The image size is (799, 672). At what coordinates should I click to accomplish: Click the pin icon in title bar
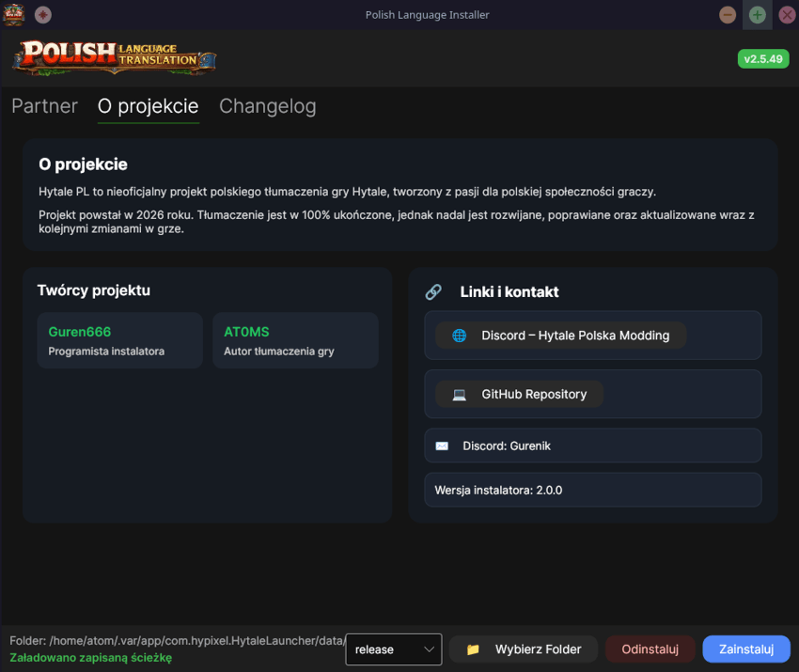coord(43,15)
